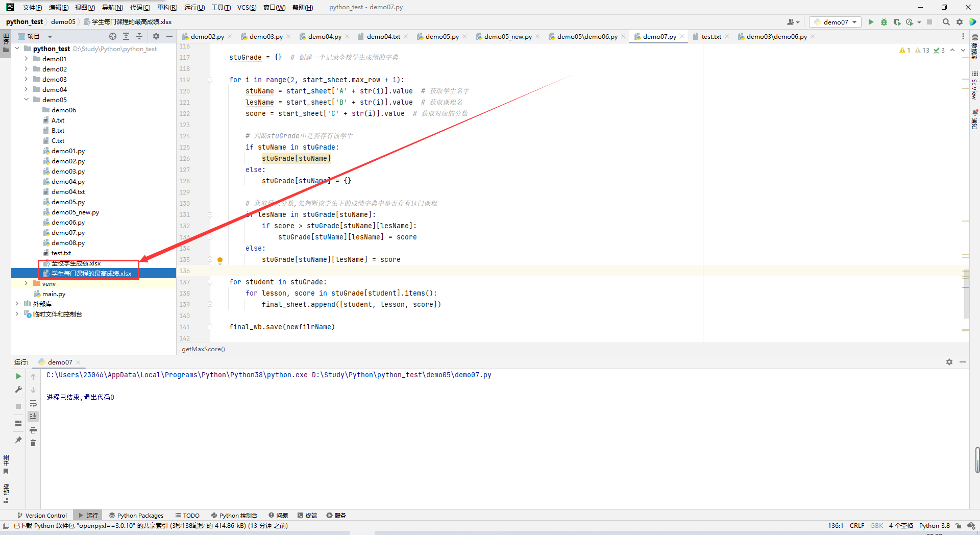
Task: Switch to the demo03\demo06.py tab
Action: pyautogui.click(x=777, y=36)
